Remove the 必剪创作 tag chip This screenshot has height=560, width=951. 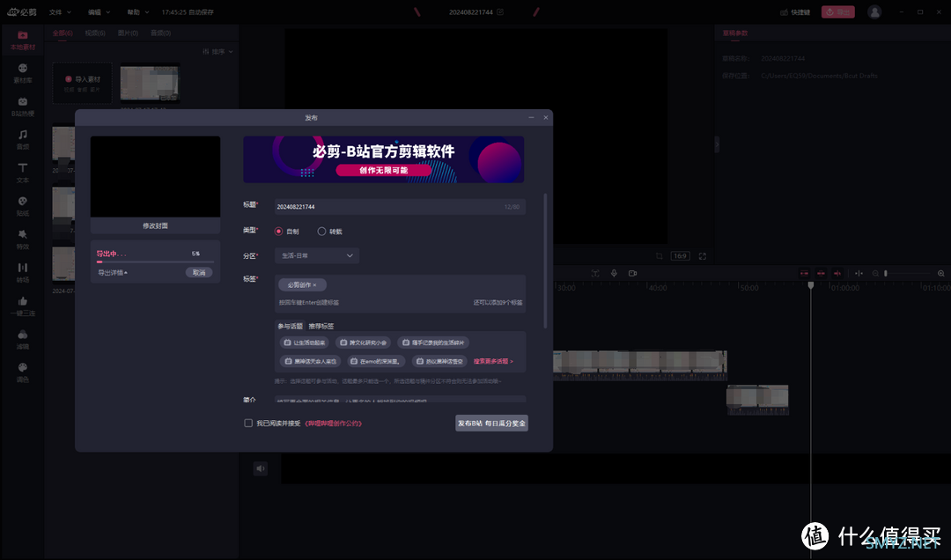314,284
